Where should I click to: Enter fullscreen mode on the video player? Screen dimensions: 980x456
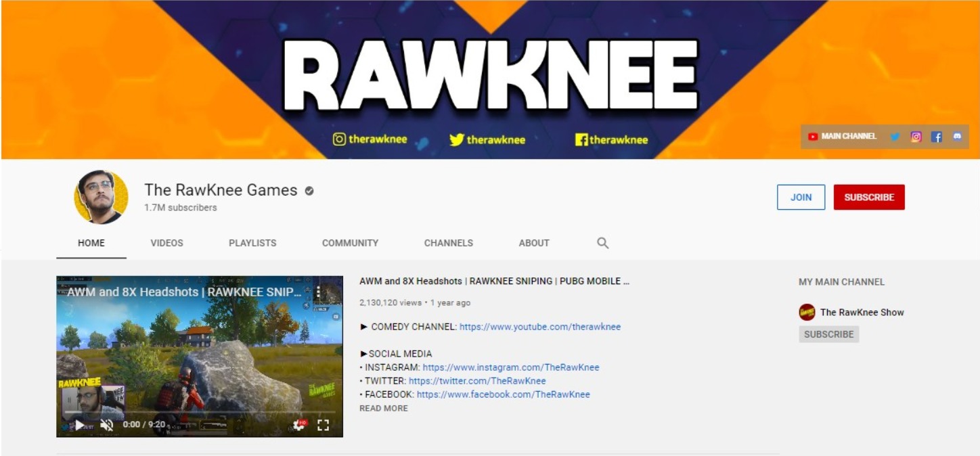tap(324, 425)
